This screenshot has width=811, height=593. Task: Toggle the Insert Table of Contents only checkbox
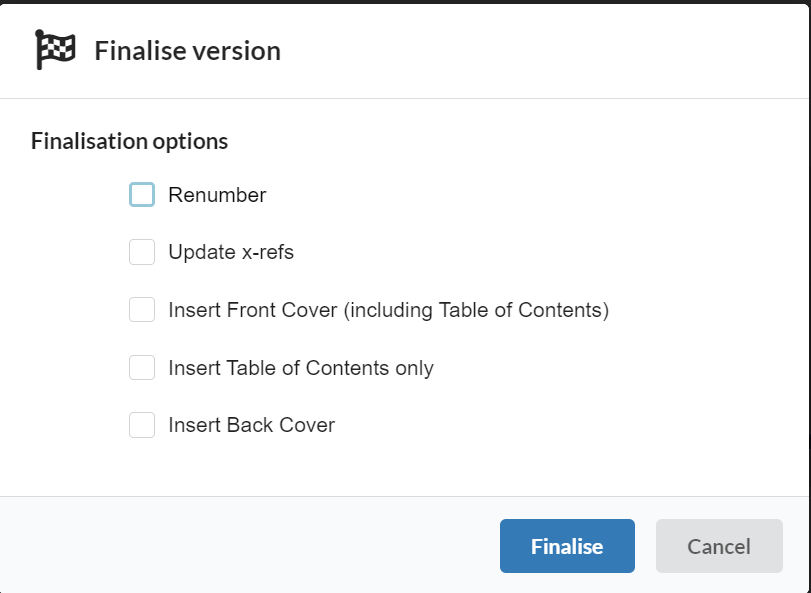(142, 367)
